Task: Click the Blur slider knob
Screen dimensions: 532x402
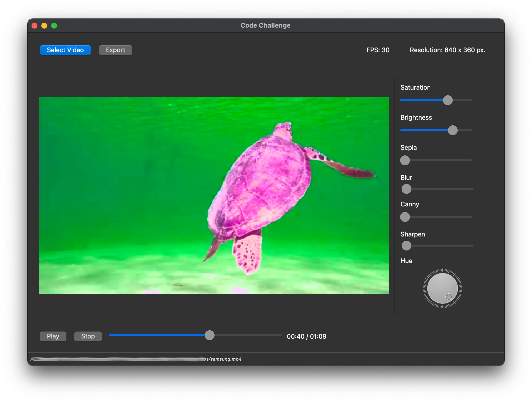Action: [406, 189]
